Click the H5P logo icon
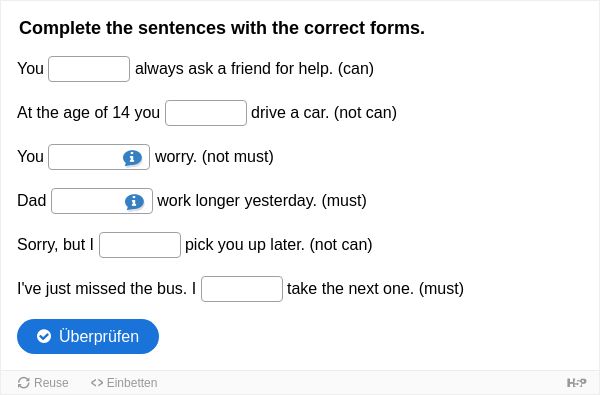This screenshot has height=395, width=600. tap(576, 382)
